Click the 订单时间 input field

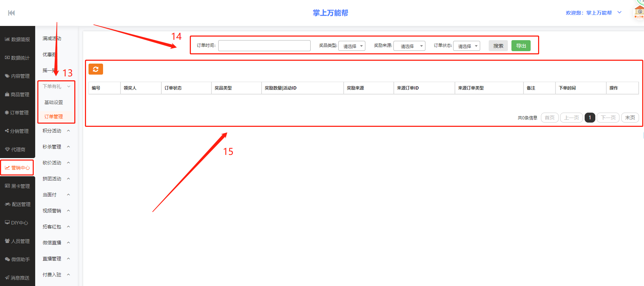pos(264,45)
